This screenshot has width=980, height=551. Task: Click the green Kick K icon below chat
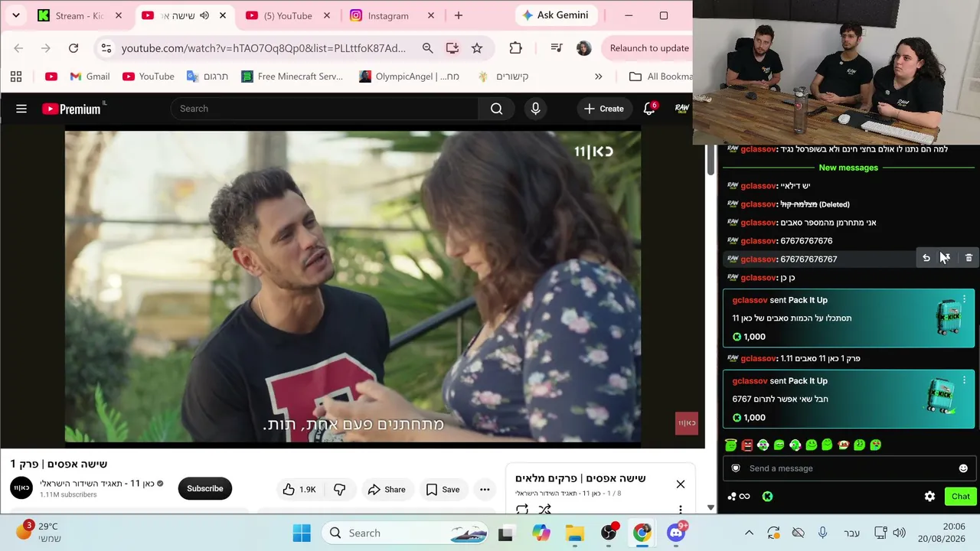[x=767, y=497]
